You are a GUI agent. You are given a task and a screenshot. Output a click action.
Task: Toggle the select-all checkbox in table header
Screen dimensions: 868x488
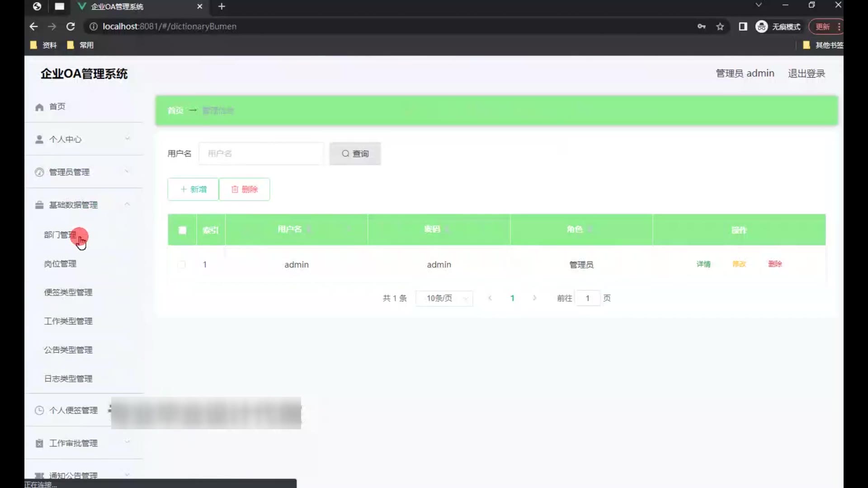[x=182, y=230]
